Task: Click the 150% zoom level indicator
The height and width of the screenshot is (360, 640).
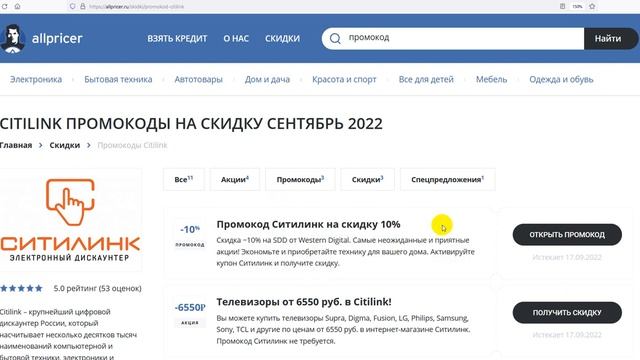Action: coord(577,7)
